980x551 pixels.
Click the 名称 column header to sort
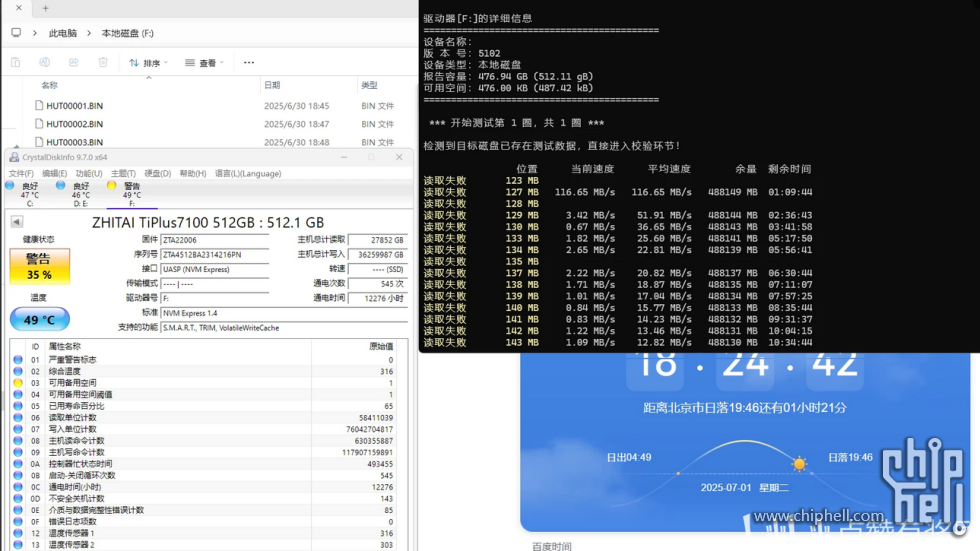49,85
